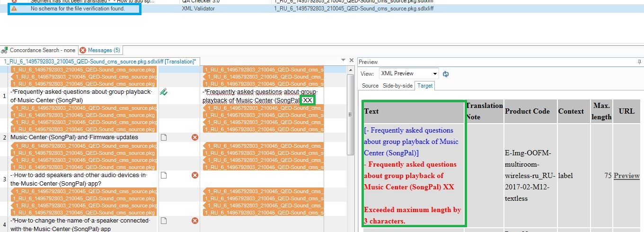This screenshot has width=644, height=232.
Task: Click the XML Validator origin cell
Action: pyautogui.click(x=198, y=9)
